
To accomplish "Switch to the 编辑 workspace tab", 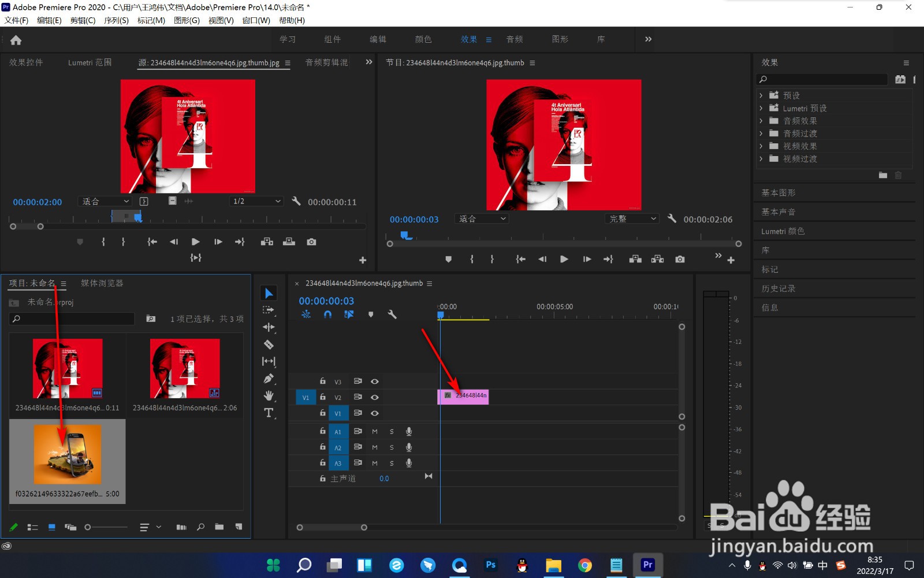I will 378,39.
